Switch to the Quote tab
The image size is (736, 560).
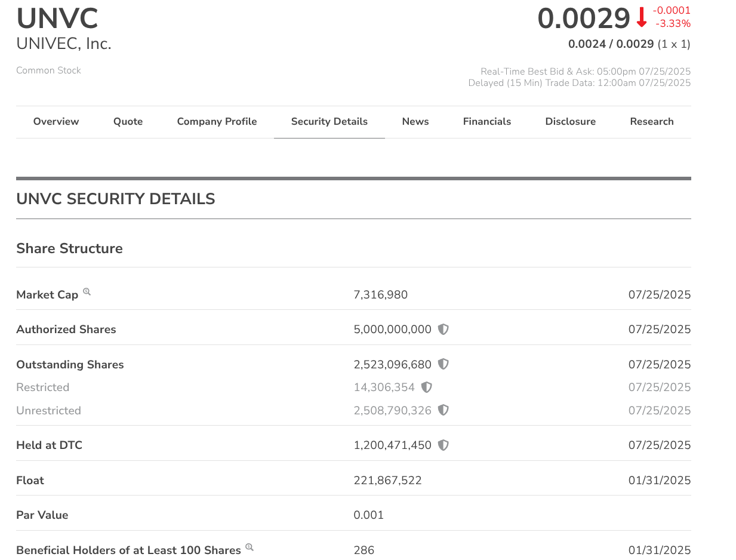128,122
